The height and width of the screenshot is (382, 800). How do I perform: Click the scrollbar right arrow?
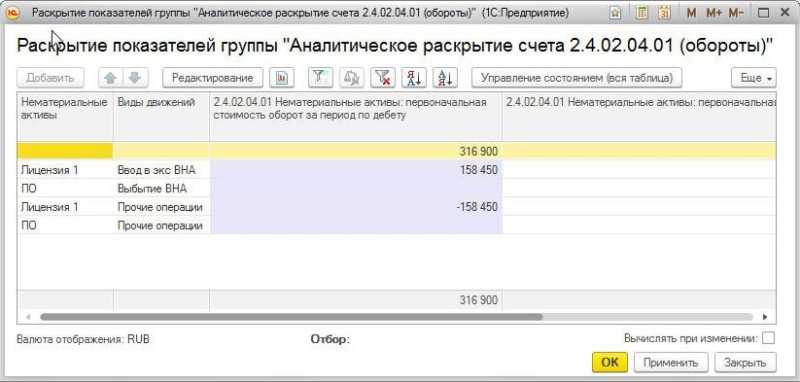tap(765, 317)
